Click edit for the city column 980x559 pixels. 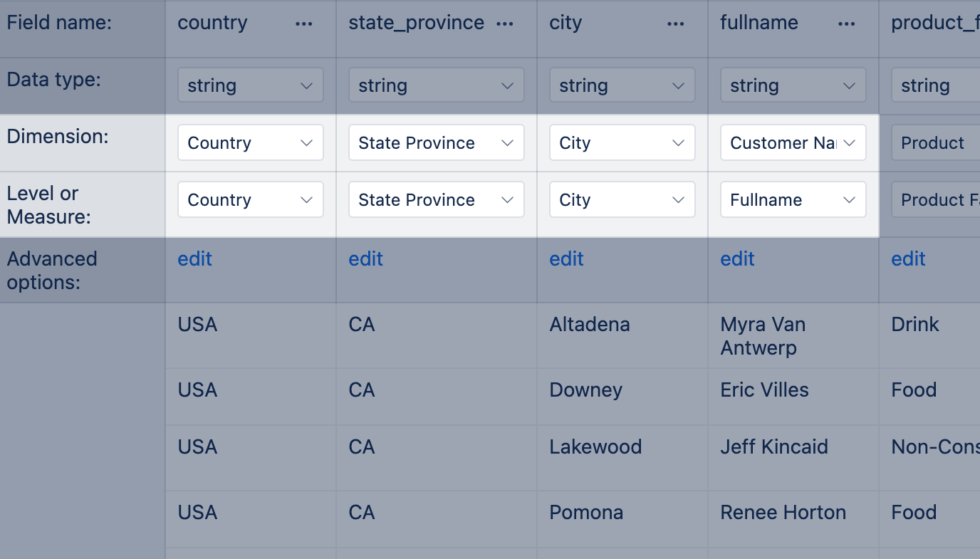(566, 258)
